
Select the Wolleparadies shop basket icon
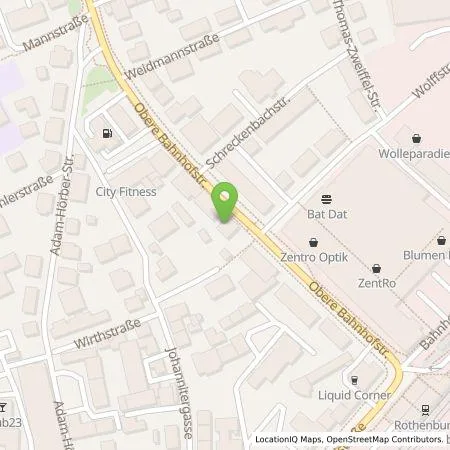coord(416,138)
